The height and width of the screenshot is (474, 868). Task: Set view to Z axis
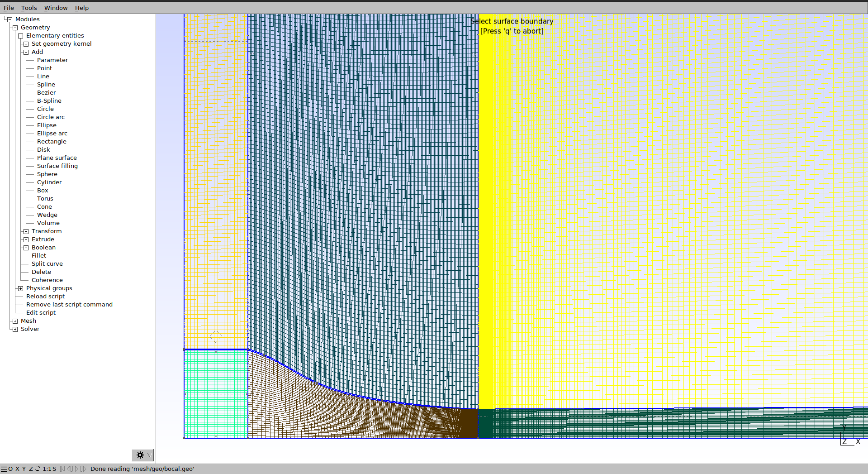[x=31, y=469]
